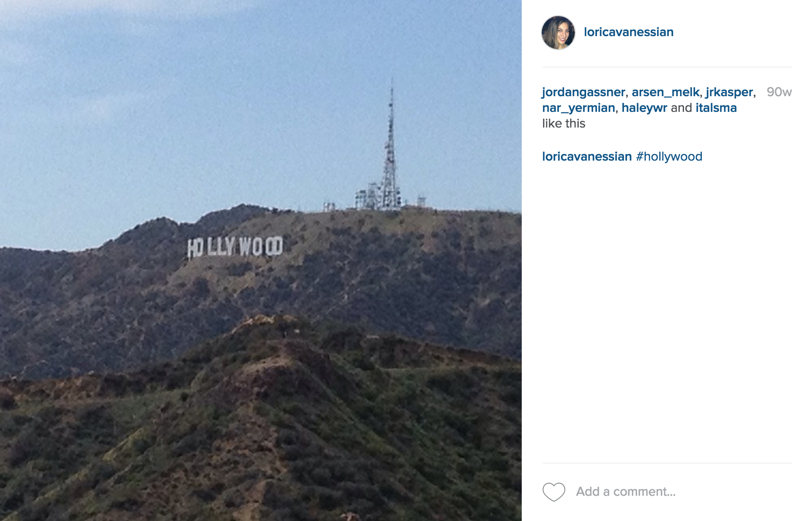Like the post with the heart icon

554,492
